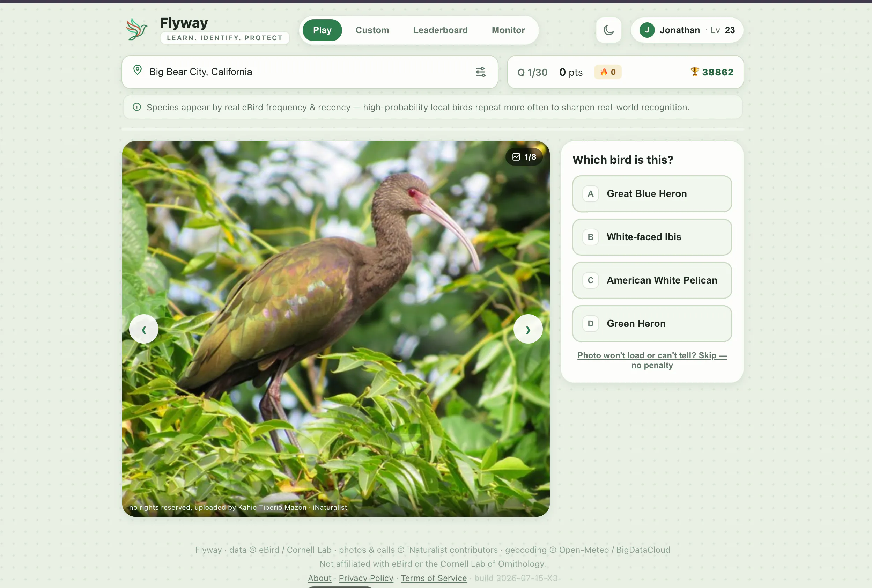Switch to the Play tab

[x=322, y=30]
